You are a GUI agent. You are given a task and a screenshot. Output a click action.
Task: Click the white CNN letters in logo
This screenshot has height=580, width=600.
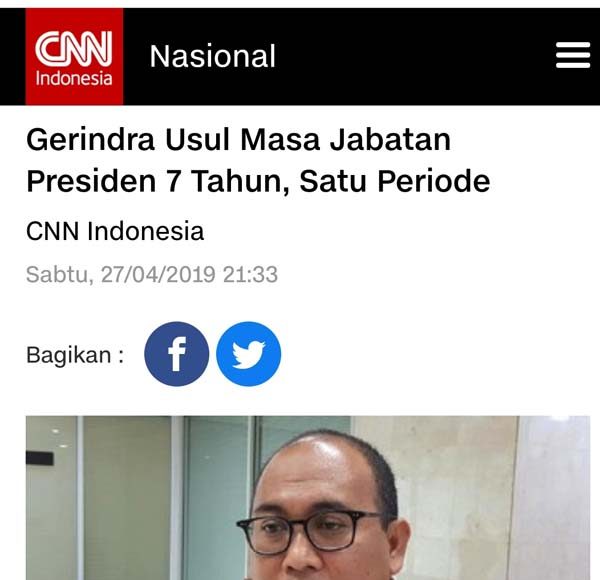73,48
